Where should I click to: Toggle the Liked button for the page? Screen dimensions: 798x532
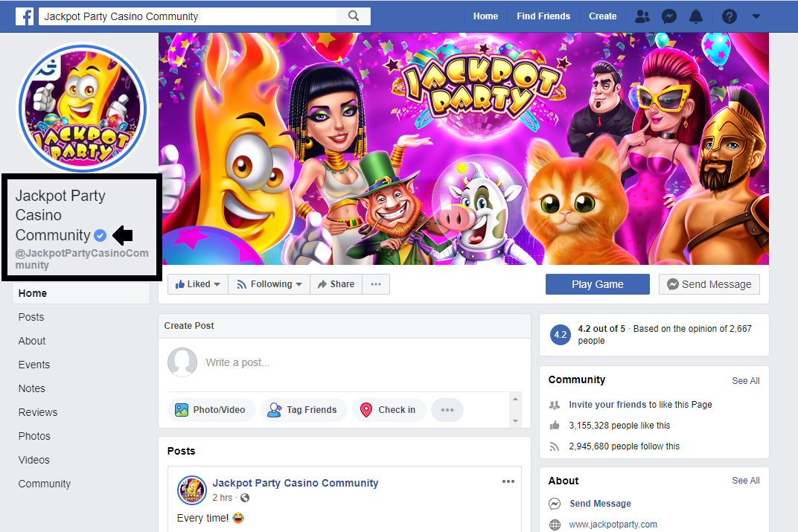pyautogui.click(x=197, y=284)
